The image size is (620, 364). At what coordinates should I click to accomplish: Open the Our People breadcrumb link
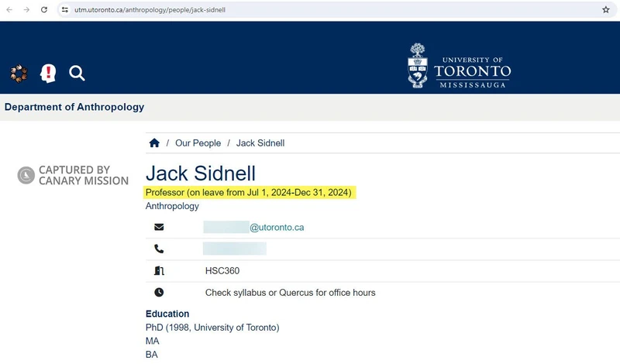coord(198,143)
